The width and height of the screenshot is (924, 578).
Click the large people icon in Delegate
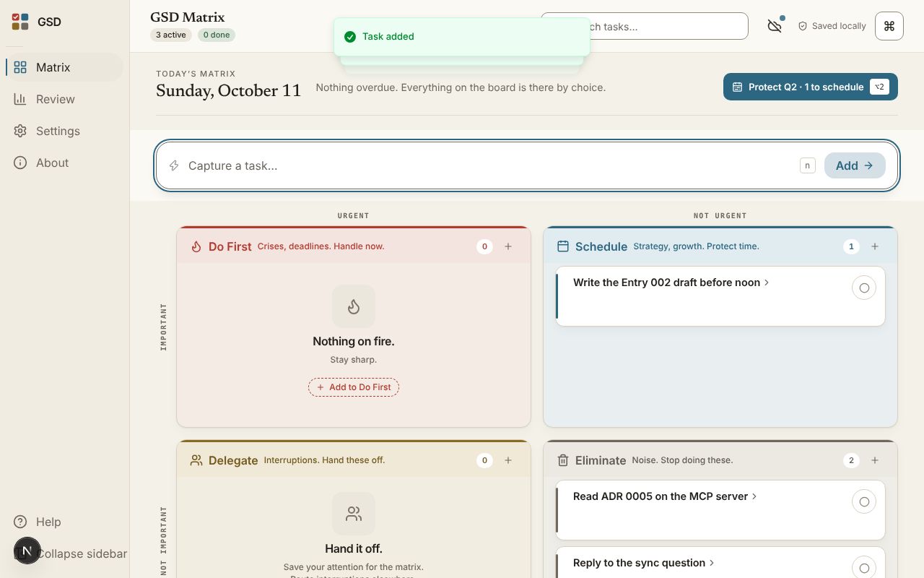click(x=354, y=514)
